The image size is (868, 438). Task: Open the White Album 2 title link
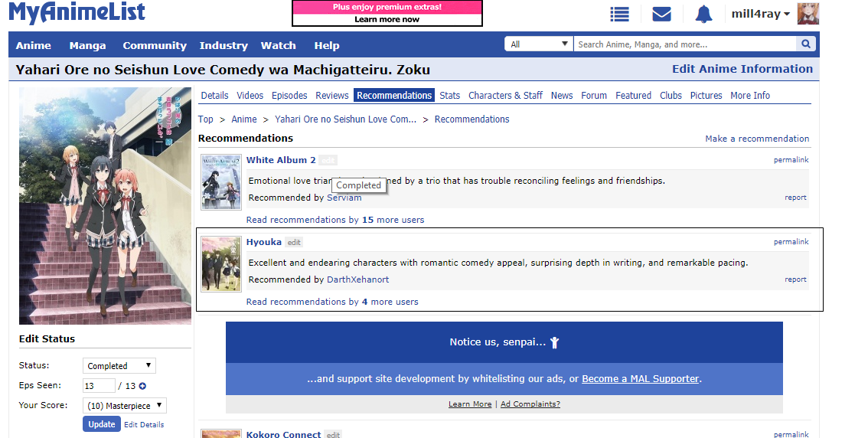(281, 160)
